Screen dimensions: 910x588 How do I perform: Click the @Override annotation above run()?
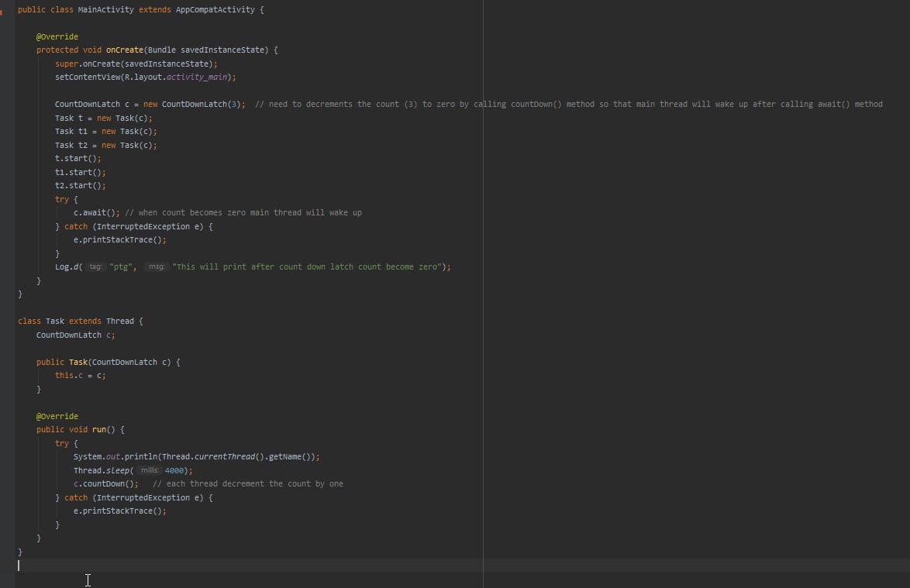coord(57,416)
